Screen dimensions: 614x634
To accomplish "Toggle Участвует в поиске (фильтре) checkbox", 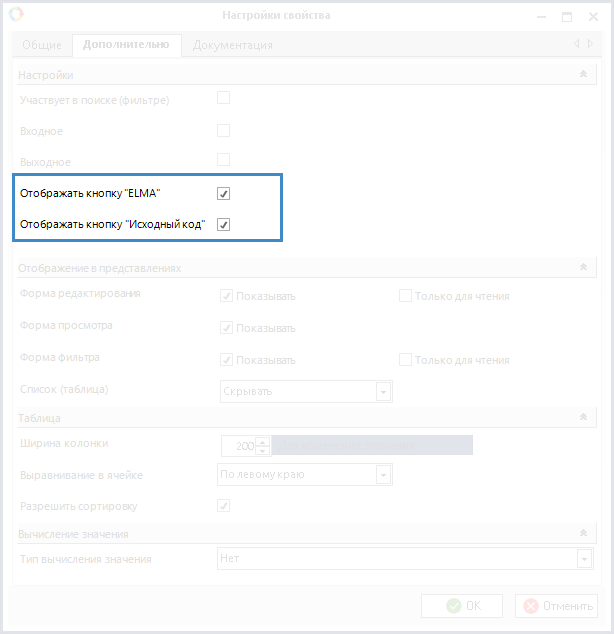I will pos(224,98).
